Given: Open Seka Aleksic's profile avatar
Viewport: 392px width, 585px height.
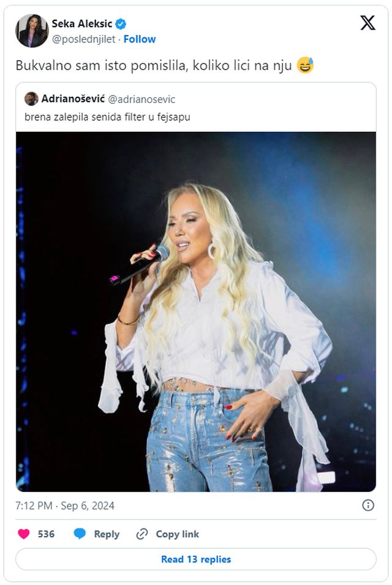Looking at the screenshot, I should (x=32, y=31).
